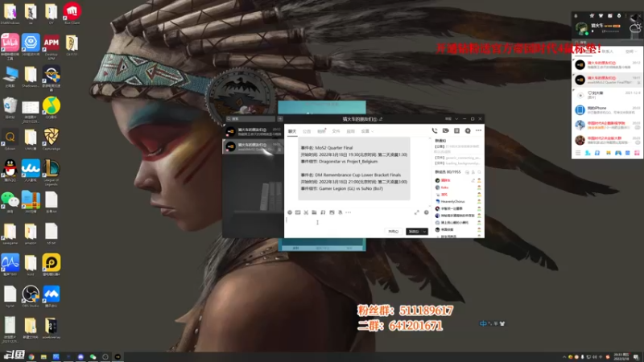The height and width of the screenshot is (362, 644).
Task: Select first conversation in chat window sidebar
Action: click(253, 132)
